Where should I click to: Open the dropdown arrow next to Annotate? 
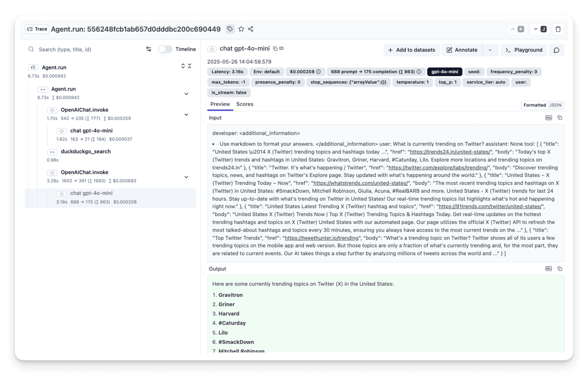490,50
